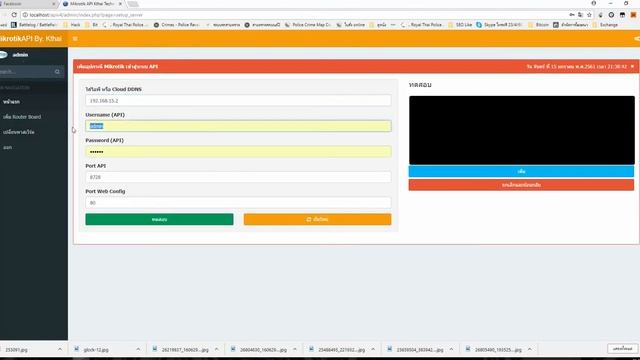Expand options for glock-12.jpg download
The width and height of the screenshot is (640, 360).
click(138, 349)
